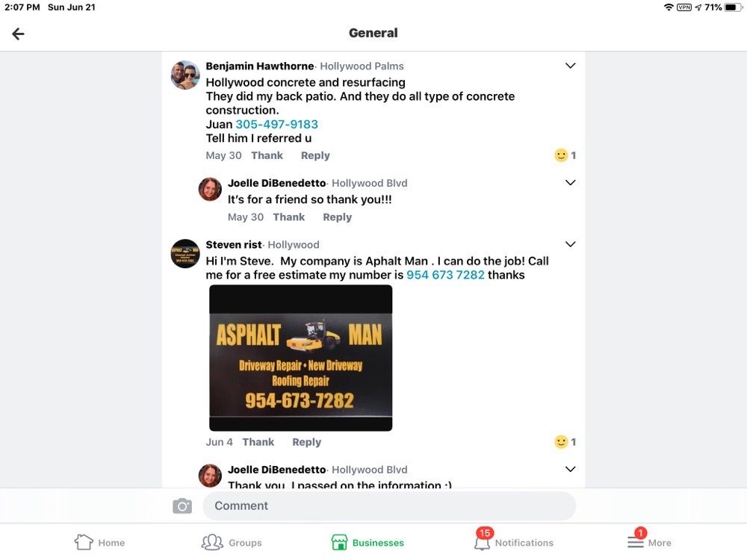Focus the Comment input field
The height and width of the screenshot is (560, 747).
click(389, 505)
